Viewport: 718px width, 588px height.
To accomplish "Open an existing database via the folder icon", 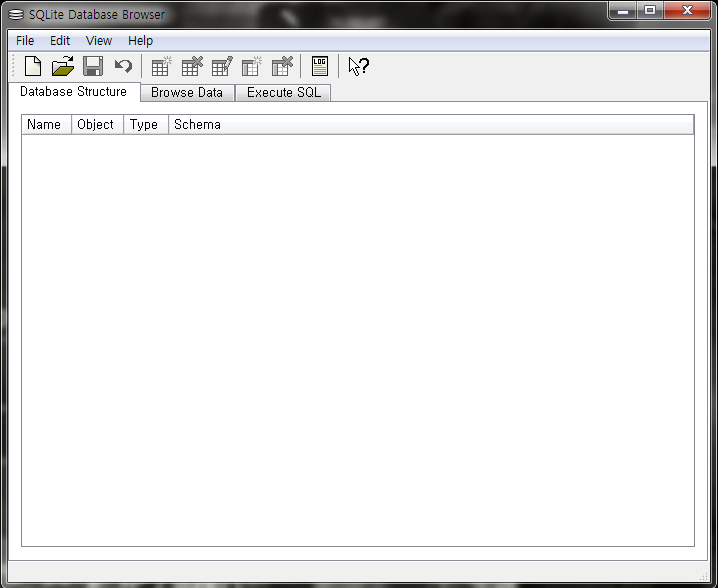I will coord(63,66).
